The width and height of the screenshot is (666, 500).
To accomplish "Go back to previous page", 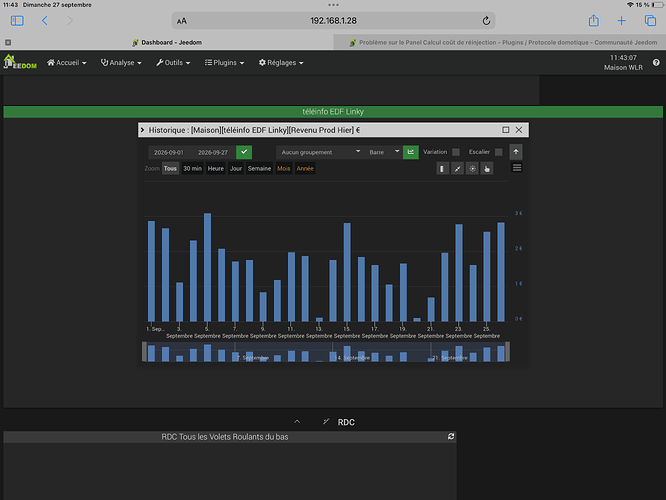I will pyautogui.click(x=45, y=20).
